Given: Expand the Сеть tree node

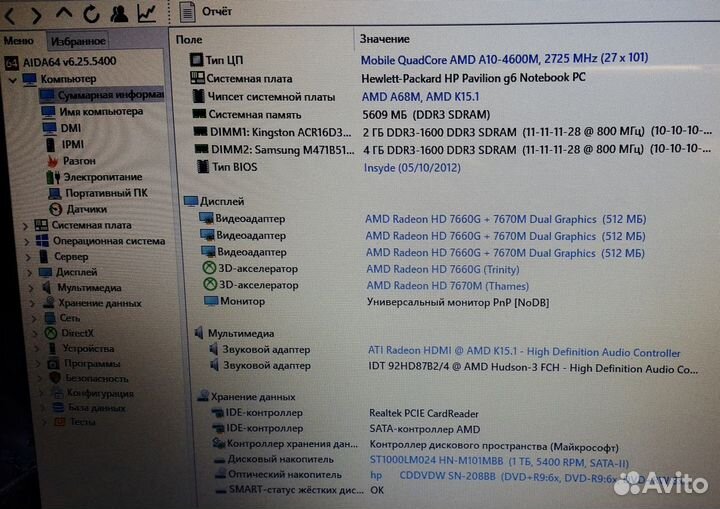Looking at the screenshot, I should pos(34,318).
